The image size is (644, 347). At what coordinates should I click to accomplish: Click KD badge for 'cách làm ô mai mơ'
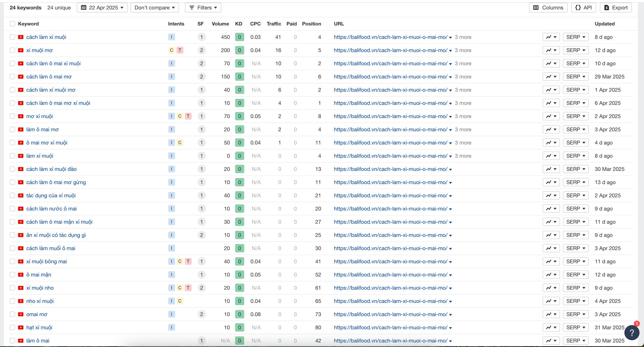(x=239, y=77)
